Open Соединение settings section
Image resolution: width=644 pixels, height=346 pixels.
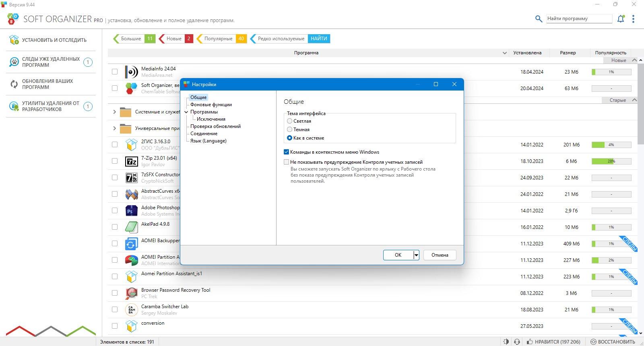point(204,134)
